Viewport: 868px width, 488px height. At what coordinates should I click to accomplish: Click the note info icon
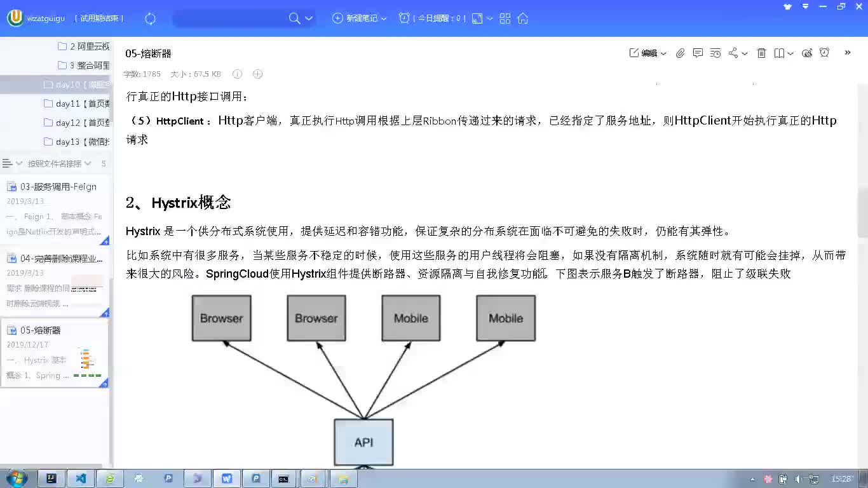pyautogui.click(x=237, y=74)
